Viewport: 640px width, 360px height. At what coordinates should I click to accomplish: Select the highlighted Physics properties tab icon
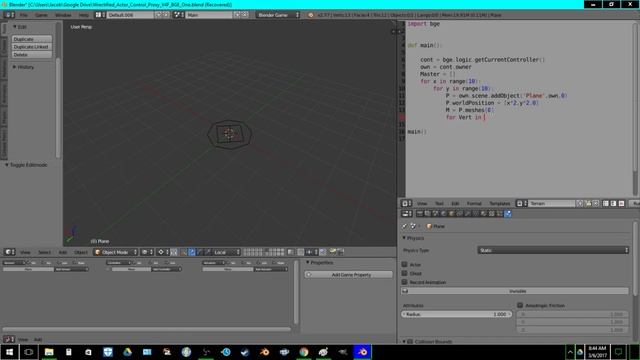click(x=508, y=213)
